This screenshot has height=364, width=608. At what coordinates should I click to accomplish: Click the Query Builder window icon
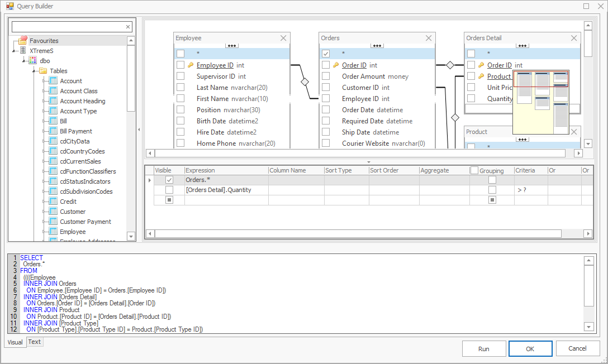tap(9, 6)
